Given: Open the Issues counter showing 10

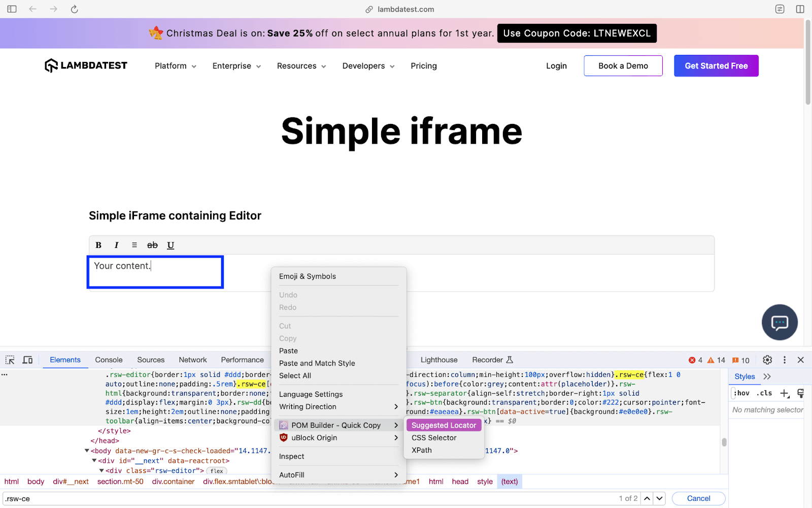Looking at the screenshot, I should click(x=737, y=360).
